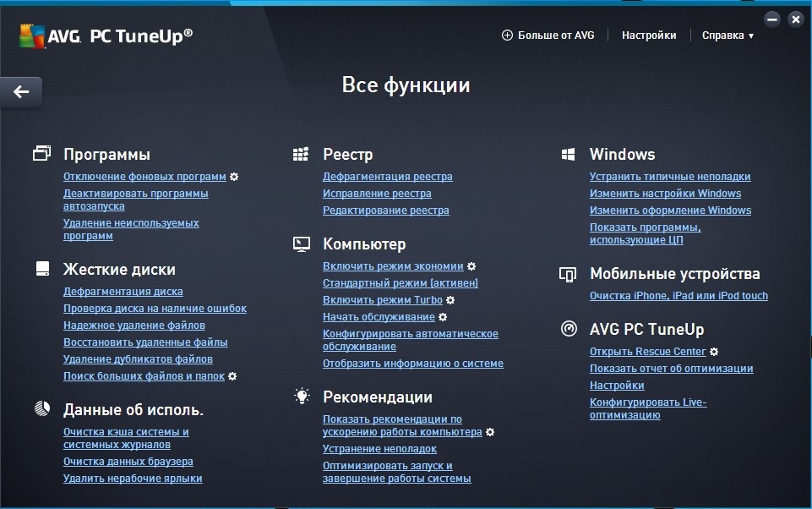
Task: Show Показать программы, использующие ЦП
Action: point(646,233)
